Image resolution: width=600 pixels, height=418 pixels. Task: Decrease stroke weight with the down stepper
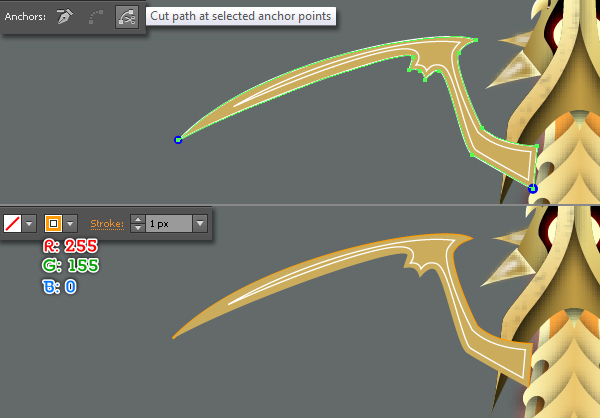(x=138, y=228)
